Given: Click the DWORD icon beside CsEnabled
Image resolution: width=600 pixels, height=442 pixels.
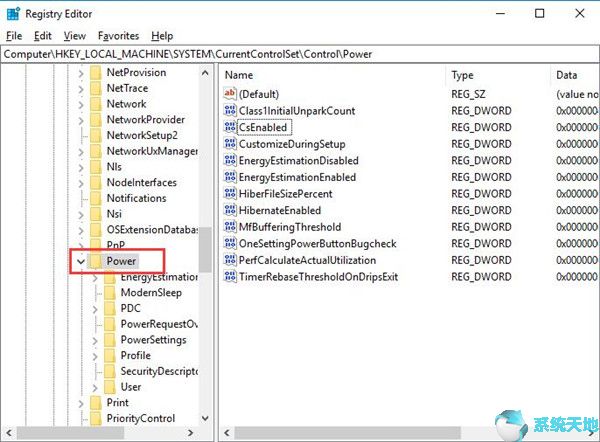Looking at the screenshot, I should [230, 127].
